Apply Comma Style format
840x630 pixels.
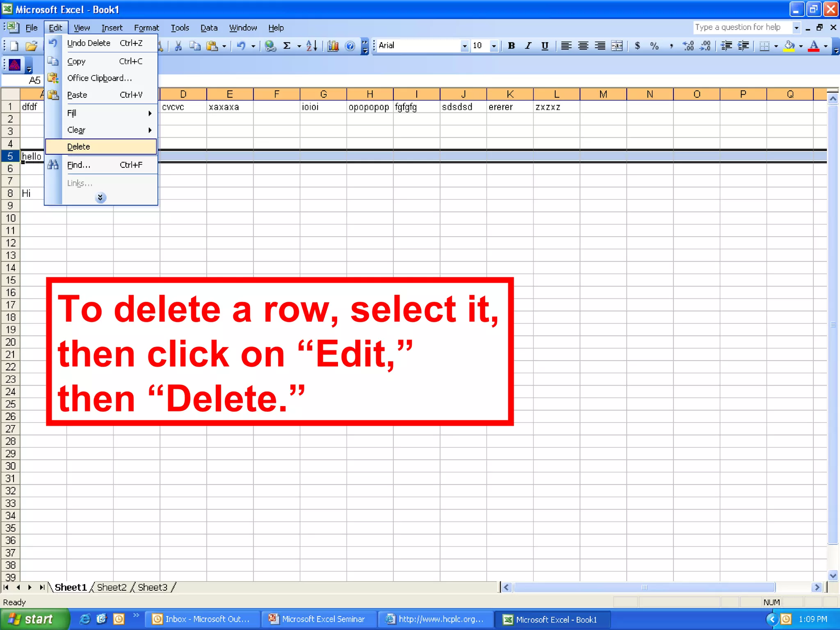671,46
